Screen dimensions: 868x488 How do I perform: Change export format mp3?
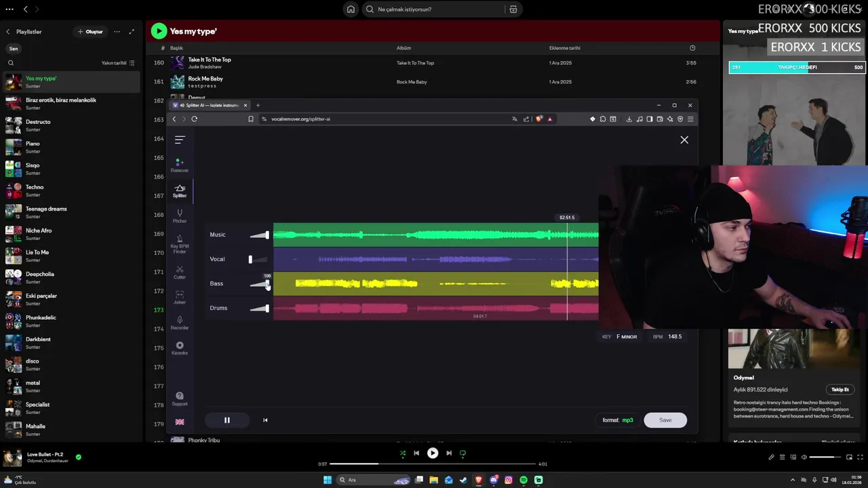click(618, 420)
